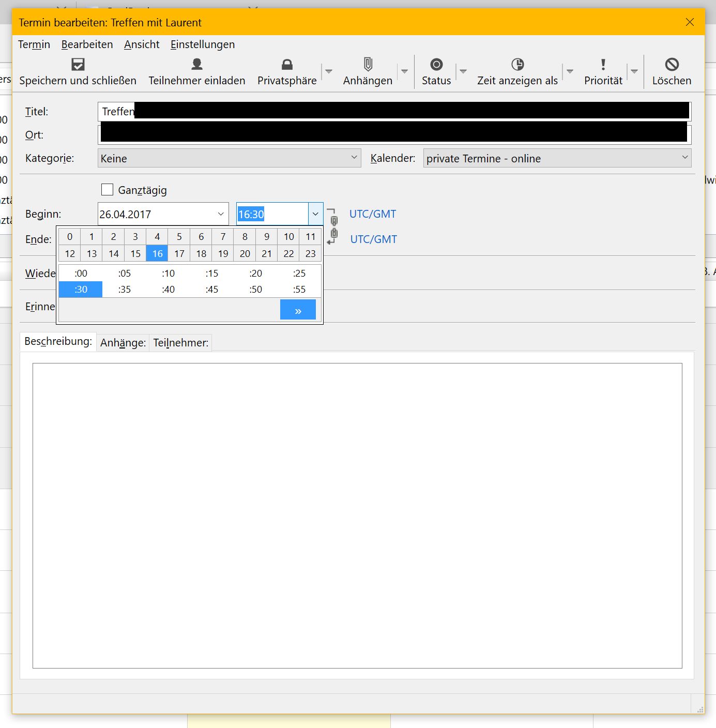Screen dimensions: 716x728
Task: Select hour 0 in the time picker
Action: click(70, 237)
